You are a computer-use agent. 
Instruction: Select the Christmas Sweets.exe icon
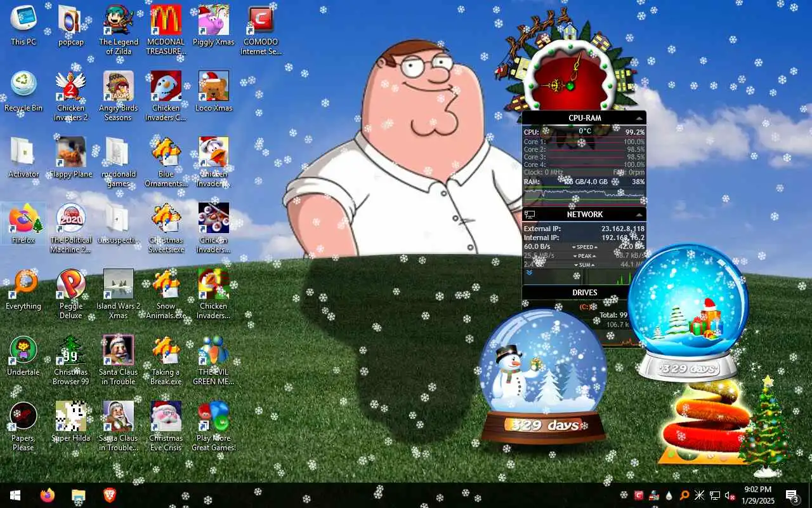(166, 229)
